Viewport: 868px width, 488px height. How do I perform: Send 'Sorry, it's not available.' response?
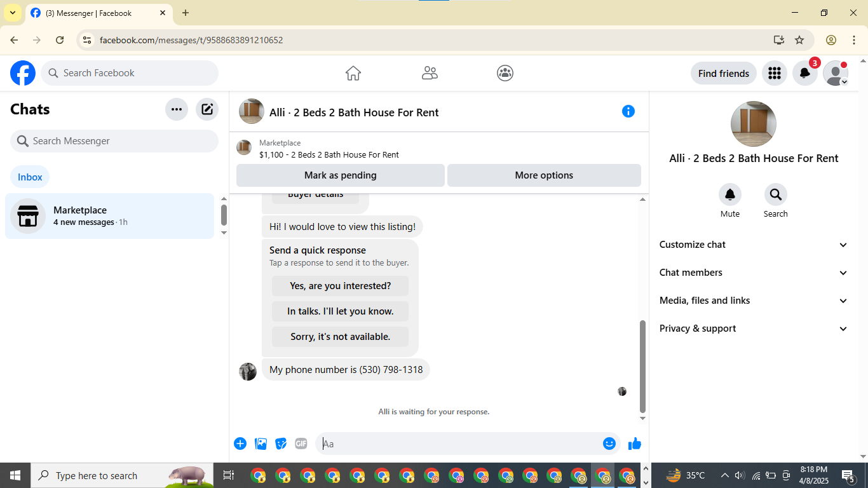point(341,337)
